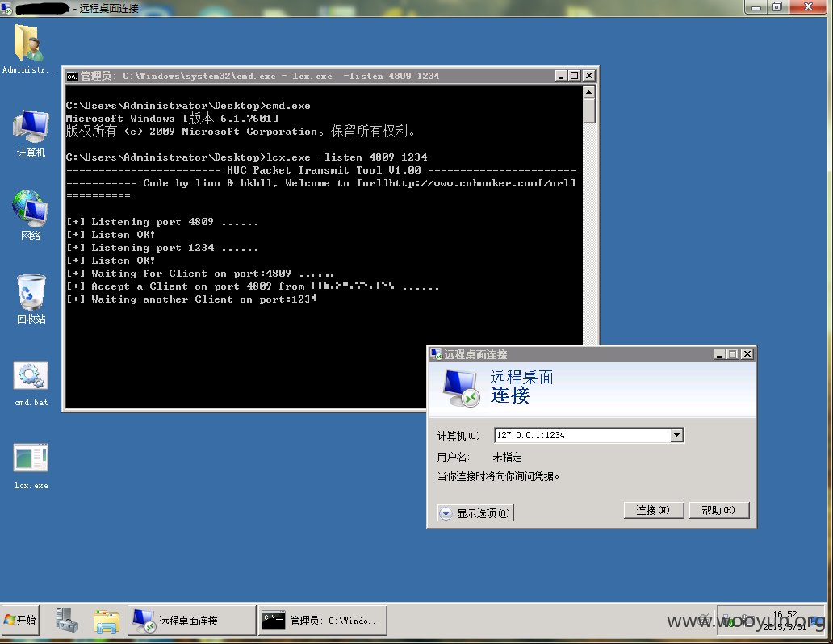
Task: Restore the outer remote desktop session window
Action: 777,7
